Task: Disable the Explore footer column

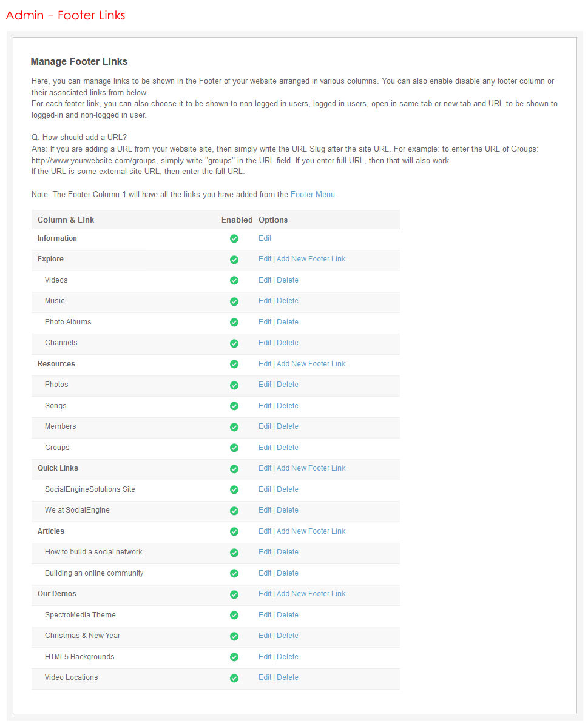Action: click(234, 260)
